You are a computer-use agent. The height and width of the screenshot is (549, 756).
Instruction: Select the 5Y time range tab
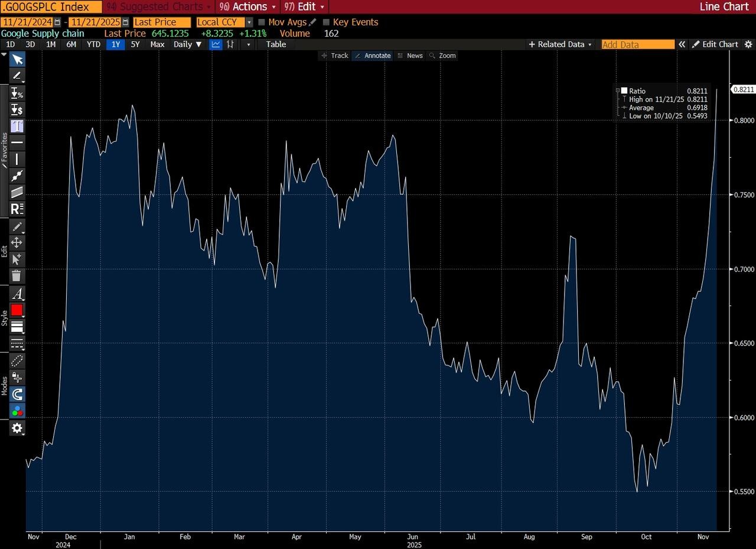point(135,44)
